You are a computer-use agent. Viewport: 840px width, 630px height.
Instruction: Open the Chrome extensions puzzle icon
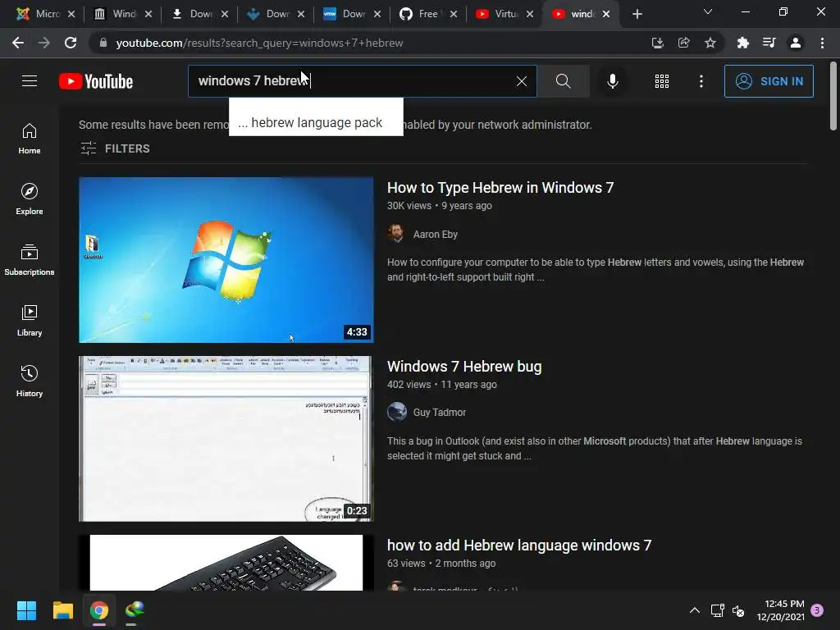point(742,43)
